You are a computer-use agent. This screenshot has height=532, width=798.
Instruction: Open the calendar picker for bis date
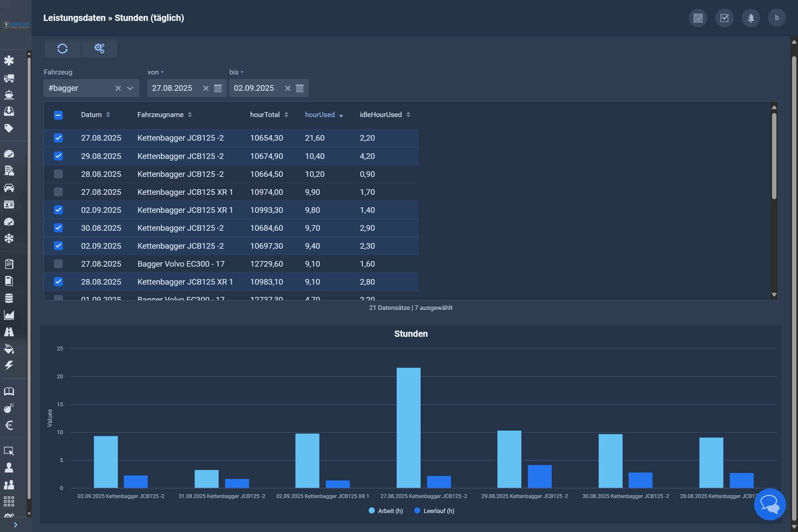click(x=300, y=88)
